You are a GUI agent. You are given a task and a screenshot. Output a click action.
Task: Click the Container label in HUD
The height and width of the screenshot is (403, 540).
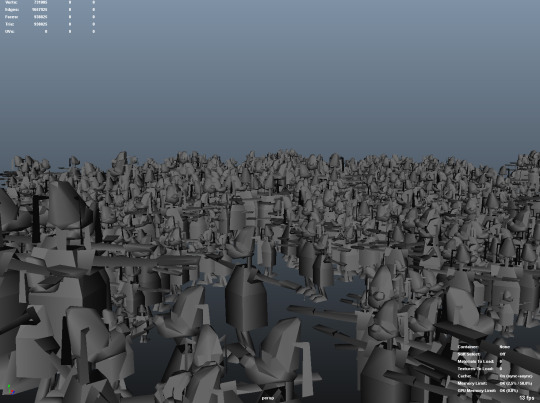tap(468, 347)
